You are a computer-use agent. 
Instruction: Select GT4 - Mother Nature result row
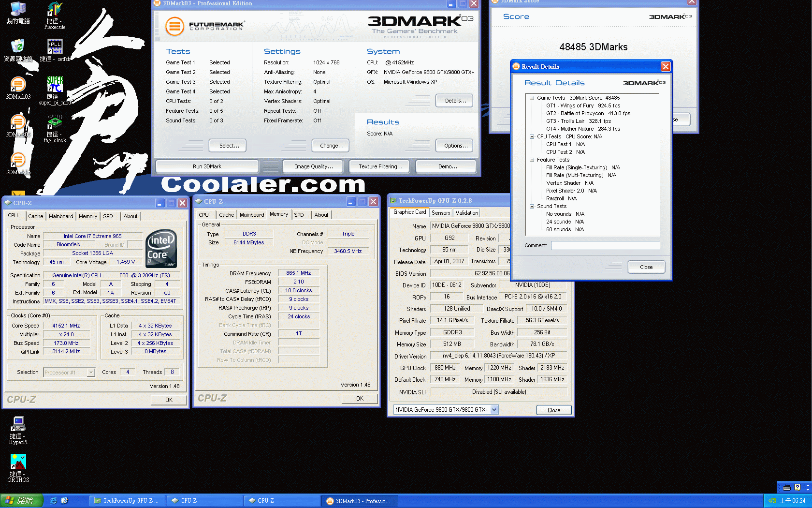(x=583, y=129)
